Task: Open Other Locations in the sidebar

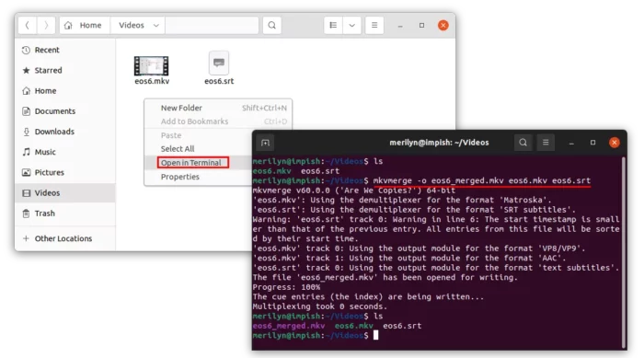Action: pyautogui.click(x=65, y=238)
